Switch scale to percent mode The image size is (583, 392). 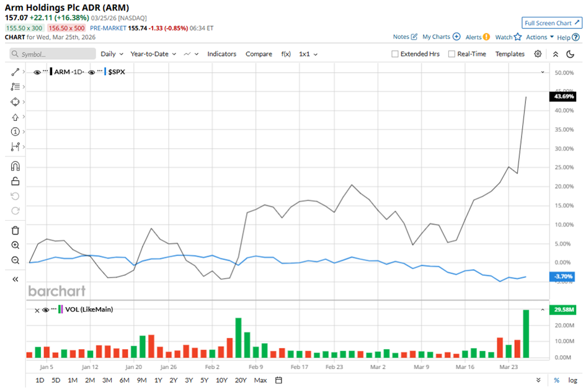click(x=556, y=380)
